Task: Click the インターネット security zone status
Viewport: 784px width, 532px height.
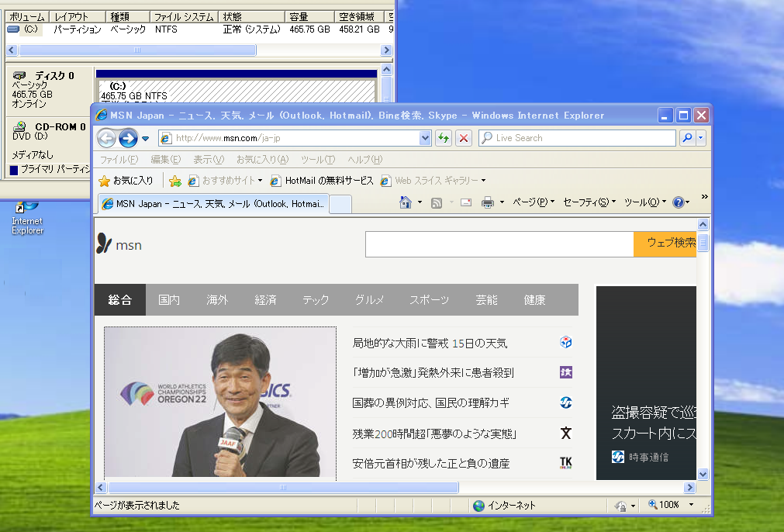Action: (x=505, y=506)
